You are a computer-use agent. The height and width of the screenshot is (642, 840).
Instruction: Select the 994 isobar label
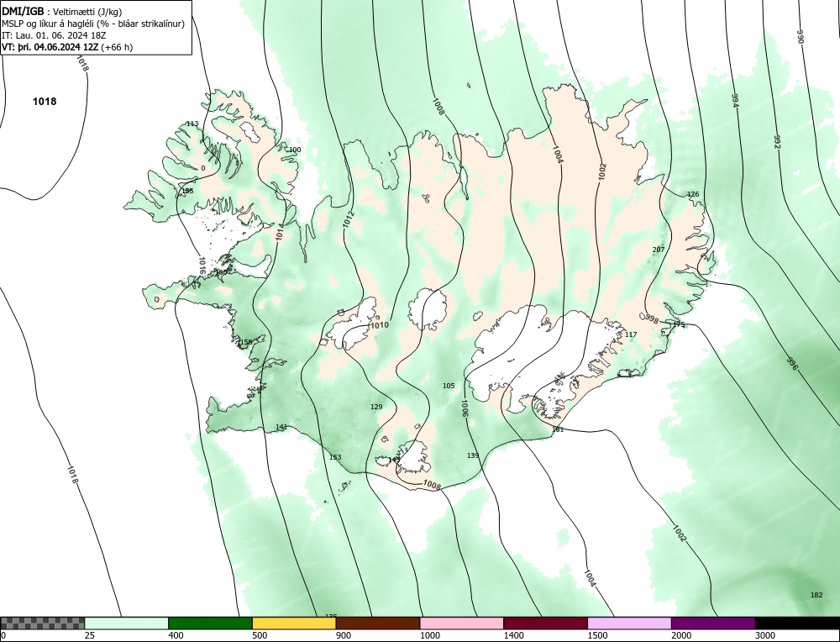pyautogui.click(x=735, y=100)
